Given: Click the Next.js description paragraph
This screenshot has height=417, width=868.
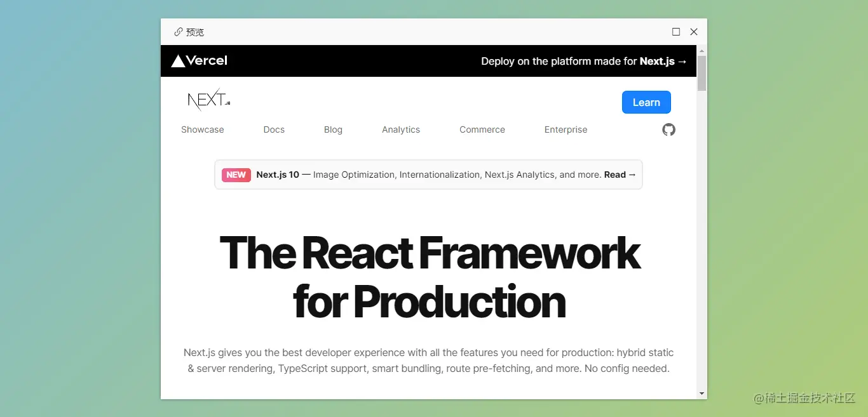Looking at the screenshot, I should [x=429, y=361].
